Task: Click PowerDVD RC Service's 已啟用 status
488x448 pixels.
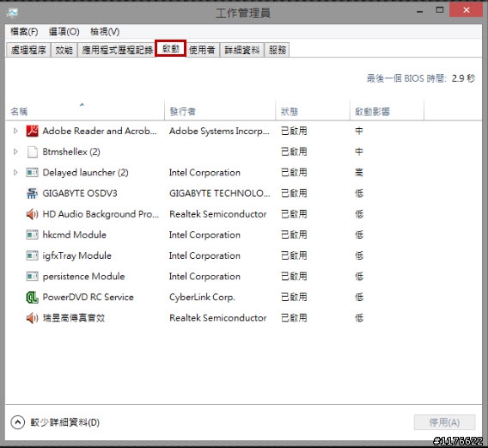Action: click(x=294, y=298)
